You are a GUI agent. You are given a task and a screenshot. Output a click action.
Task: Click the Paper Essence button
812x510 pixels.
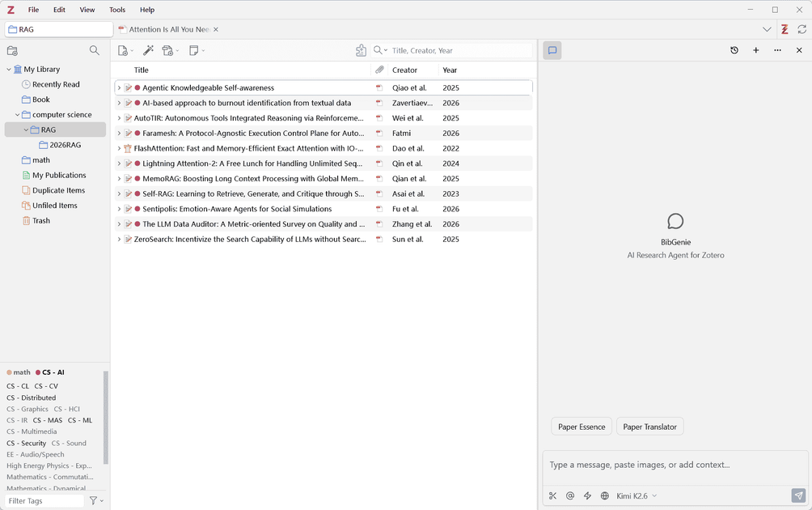point(582,427)
